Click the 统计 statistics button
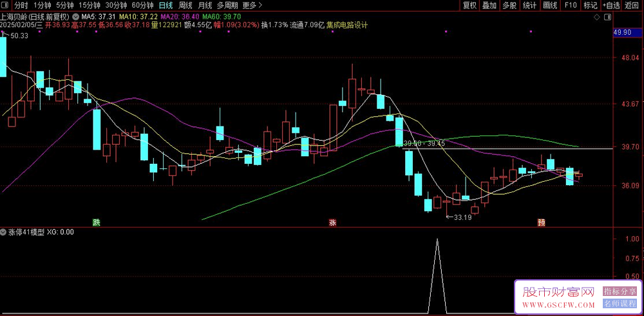 click(x=529, y=5)
